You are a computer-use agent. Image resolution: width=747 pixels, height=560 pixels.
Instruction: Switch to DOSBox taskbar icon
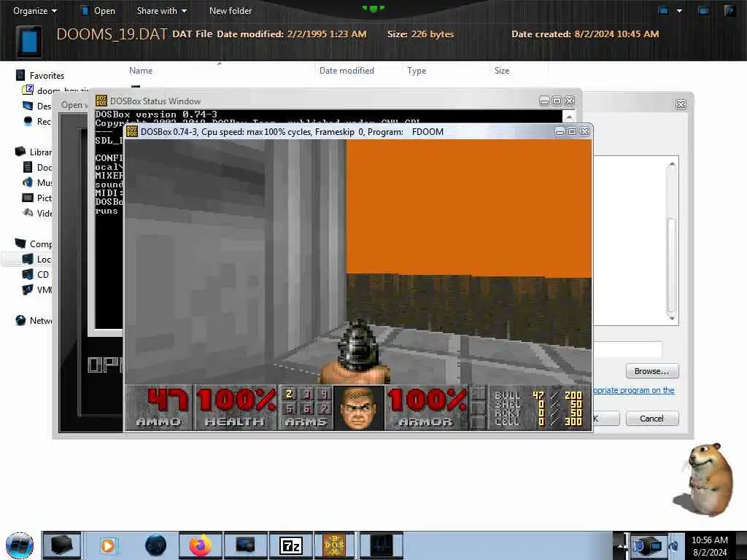(334, 545)
